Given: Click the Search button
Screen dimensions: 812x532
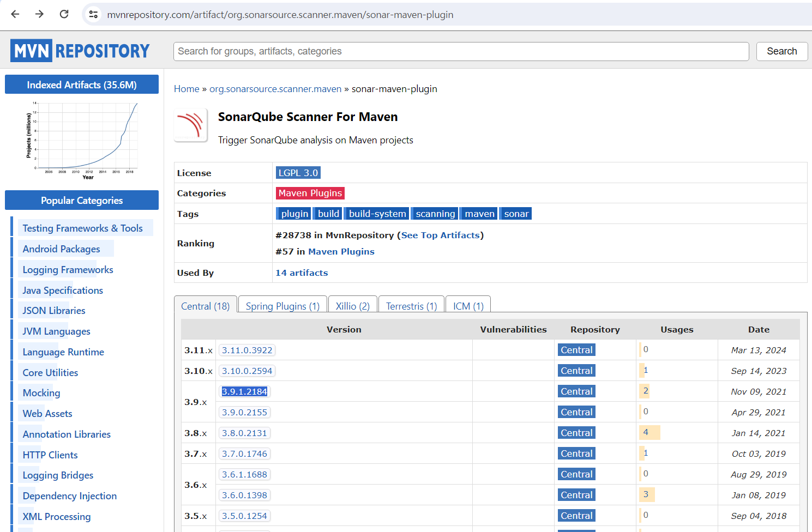Looking at the screenshot, I should (781, 51).
